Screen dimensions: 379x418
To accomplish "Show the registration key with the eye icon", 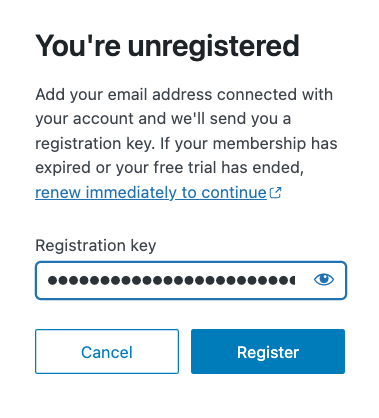I will [x=324, y=280].
